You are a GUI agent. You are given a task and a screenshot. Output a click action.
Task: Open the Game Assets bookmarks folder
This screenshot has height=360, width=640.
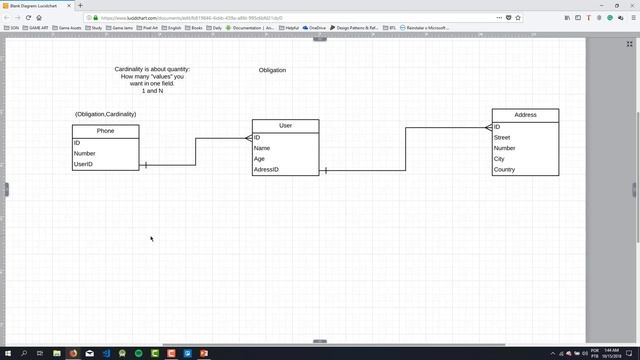pos(67,28)
